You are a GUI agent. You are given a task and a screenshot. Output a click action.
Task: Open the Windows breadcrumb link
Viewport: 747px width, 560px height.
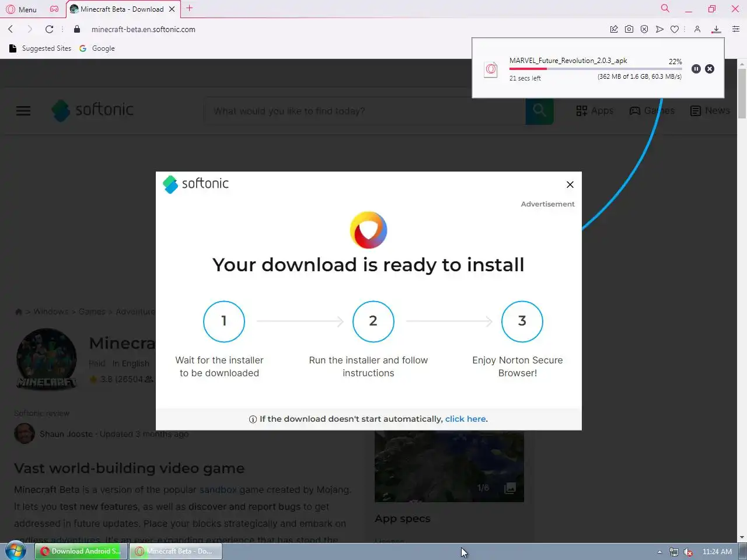(x=51, y=311)
